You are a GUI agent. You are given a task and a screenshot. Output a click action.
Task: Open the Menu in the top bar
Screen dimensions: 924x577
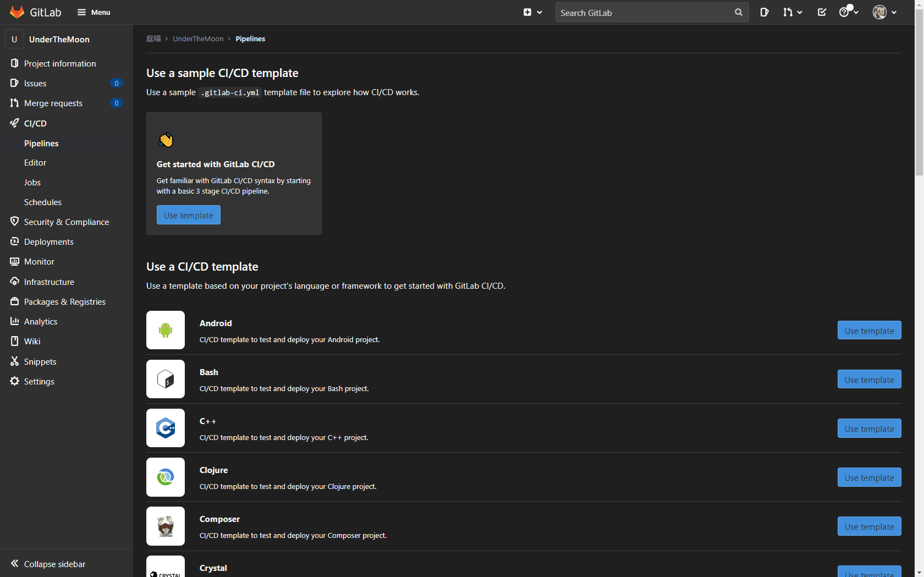(94, 12)
